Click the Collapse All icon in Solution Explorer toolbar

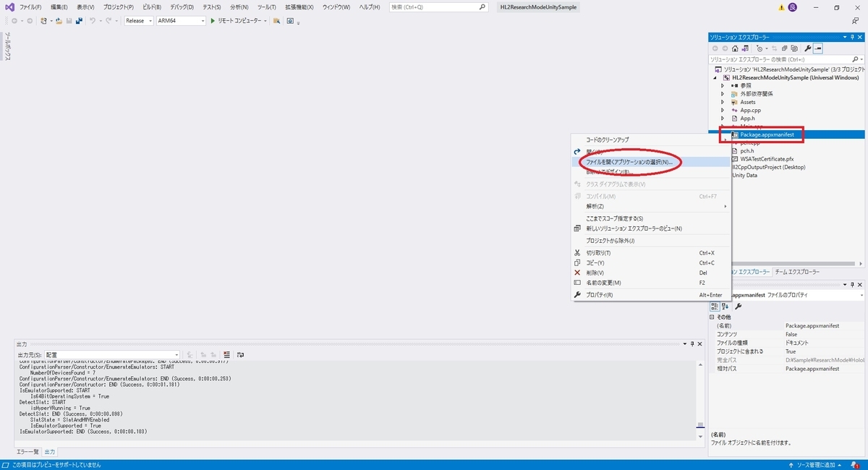tap(784, 48)
